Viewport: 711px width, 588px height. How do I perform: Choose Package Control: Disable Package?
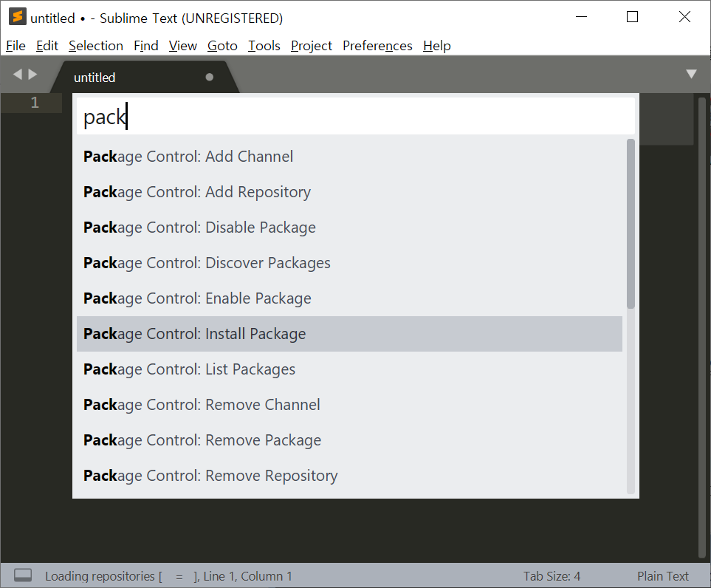[x=349, y=228]
